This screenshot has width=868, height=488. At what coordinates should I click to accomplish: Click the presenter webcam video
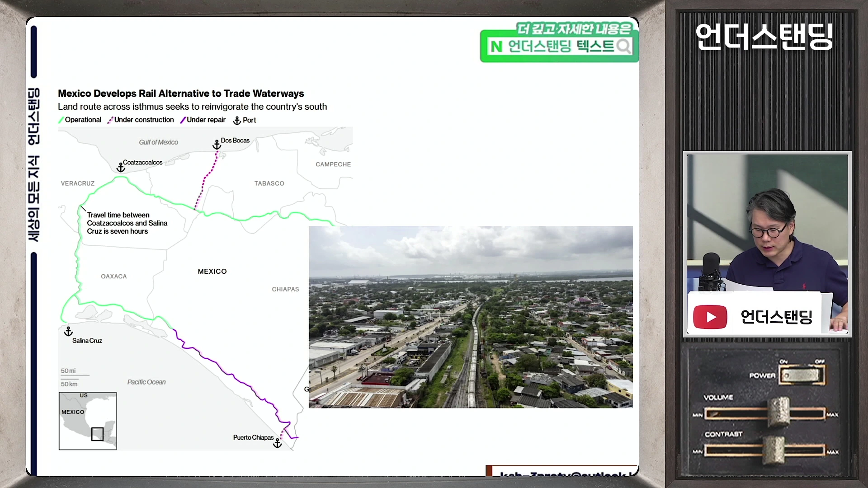(767, 244)
